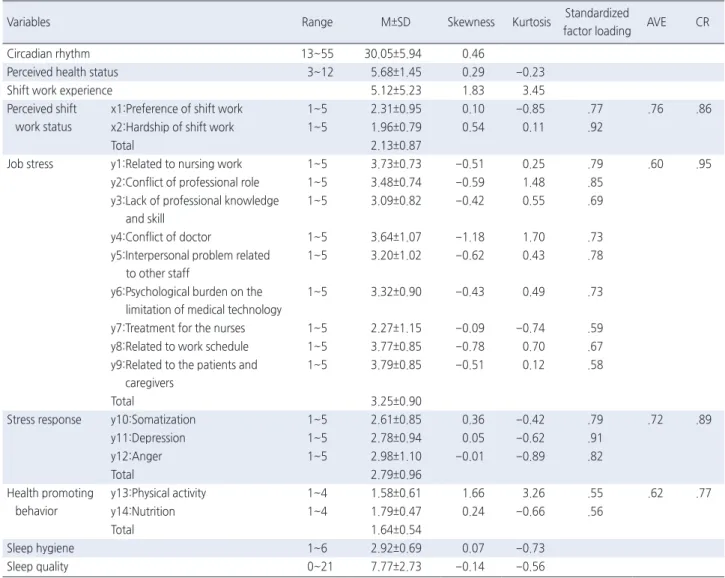Click the Health promoting CR value '.77'
Image resolution: width=725 pixels, height=578 pixels.
703,493
